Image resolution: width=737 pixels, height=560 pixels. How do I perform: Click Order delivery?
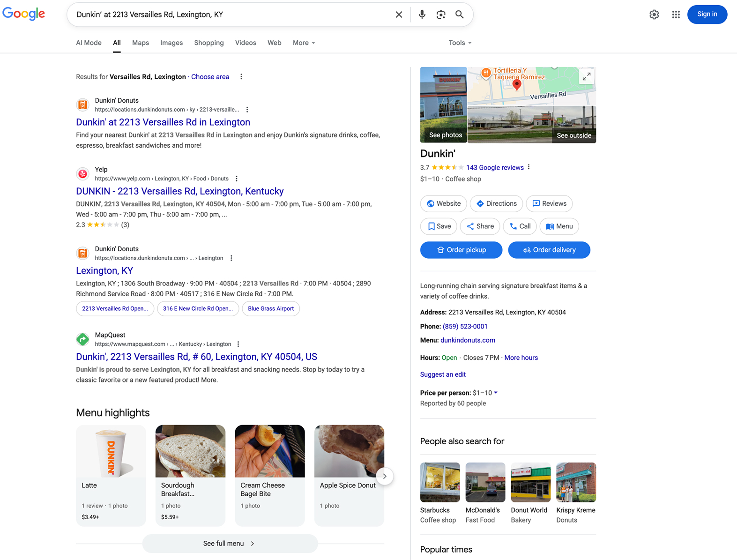coord(549,250)
